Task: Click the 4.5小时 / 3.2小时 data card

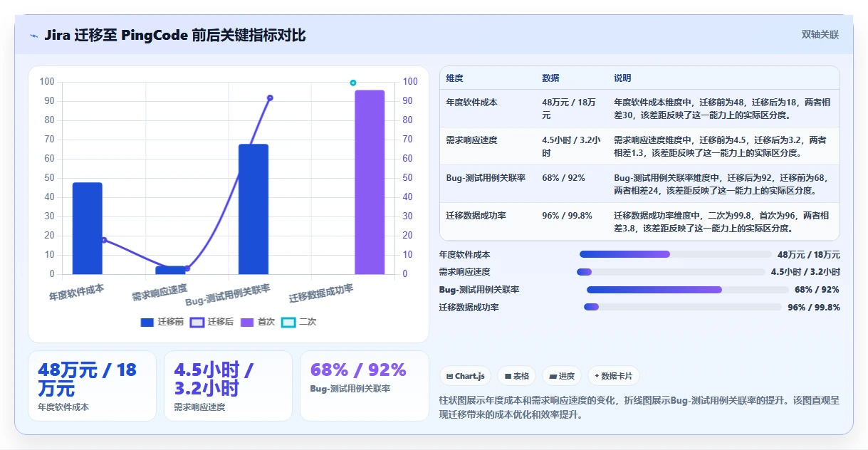Action: click(228, 386)
